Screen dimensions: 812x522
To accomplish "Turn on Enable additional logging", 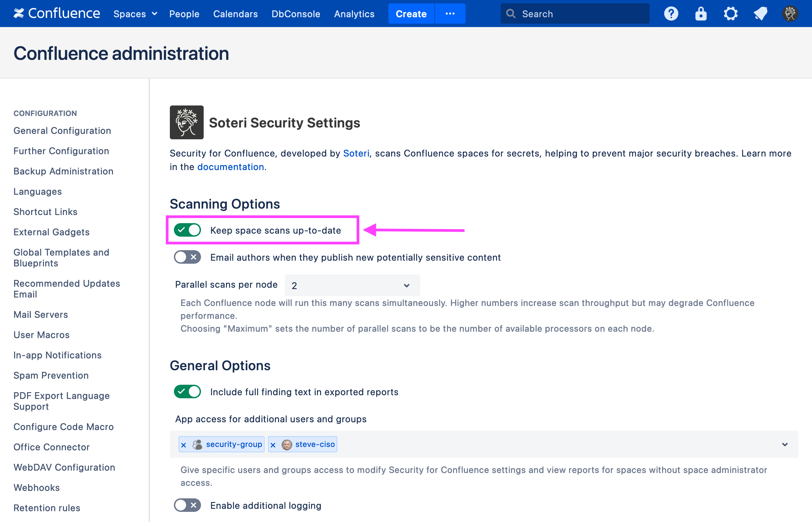I will pos(187,505).
